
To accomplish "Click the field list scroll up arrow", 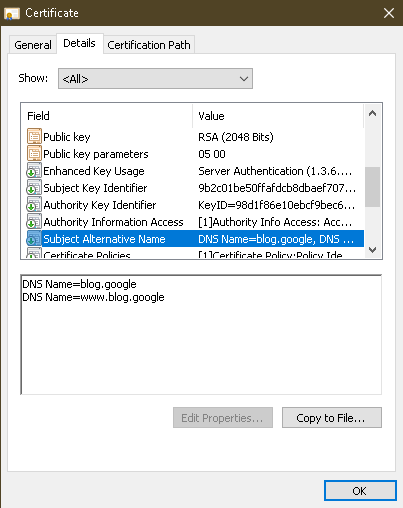I will coord(373,113).
